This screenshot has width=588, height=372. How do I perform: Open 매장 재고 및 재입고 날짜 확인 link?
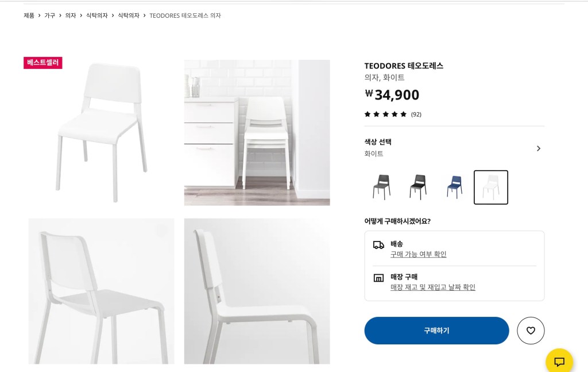pyautogui.click(x=433, y=287)
